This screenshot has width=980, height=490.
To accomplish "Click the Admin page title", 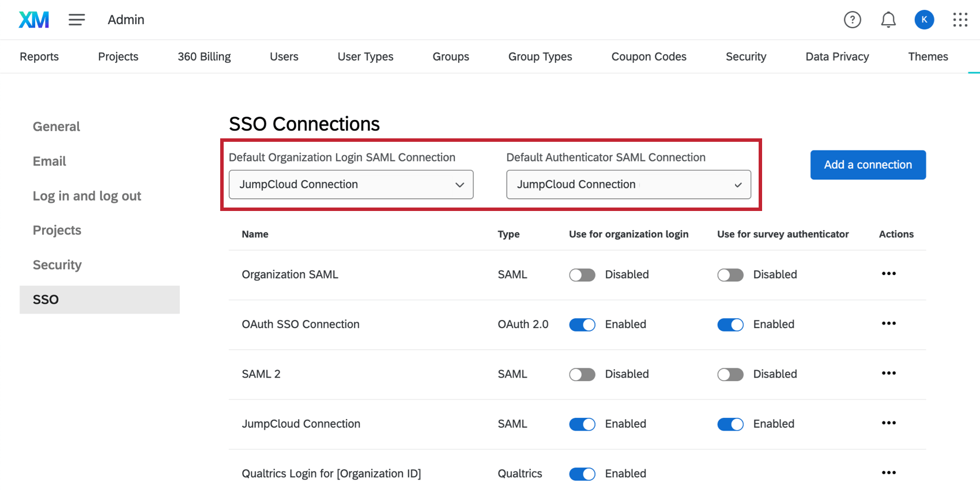I will (x=126, y=20).
